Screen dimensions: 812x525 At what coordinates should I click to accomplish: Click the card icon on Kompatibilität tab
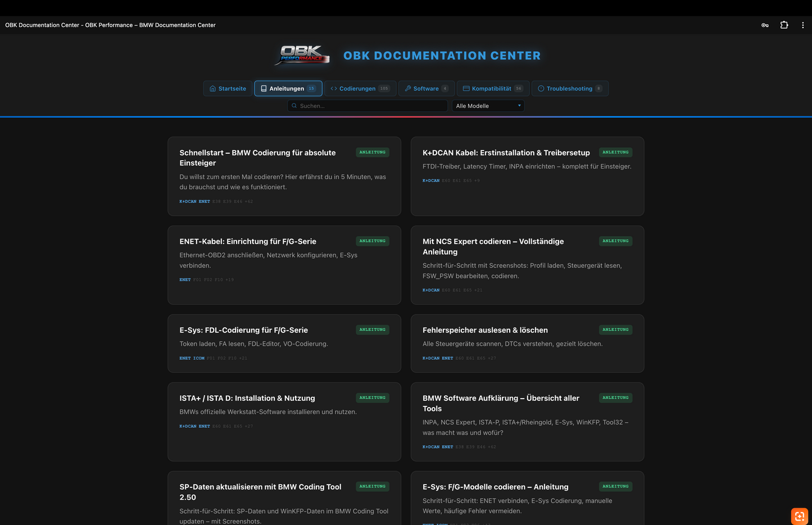pos(466,89)
